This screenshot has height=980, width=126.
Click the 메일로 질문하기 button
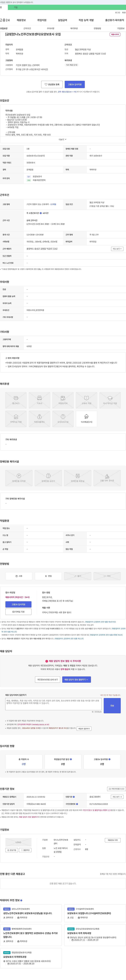84,729
